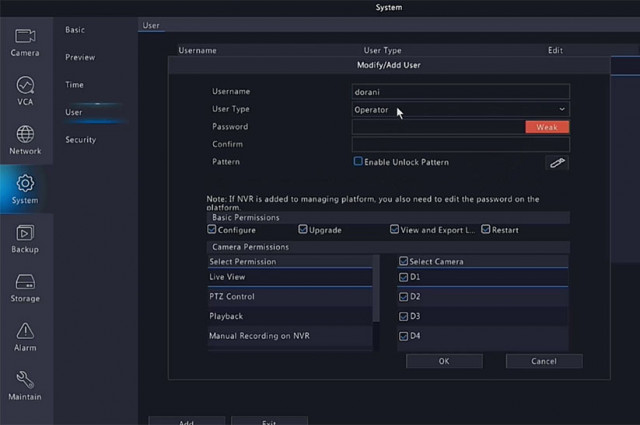Image resolution: width=640 pixels, height=425 pixels.
Task: Toggle View and Export L... checkbox
Action: tap(394, 229)
